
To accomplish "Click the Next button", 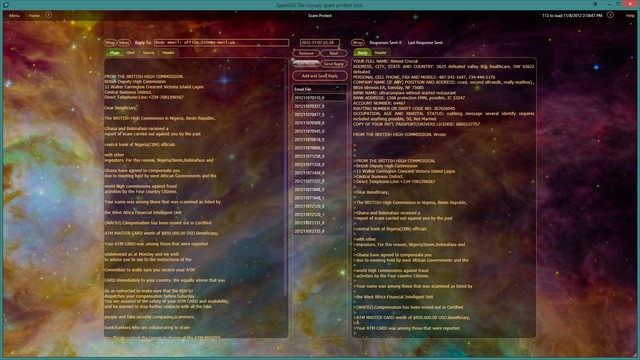I will point(334,53).
